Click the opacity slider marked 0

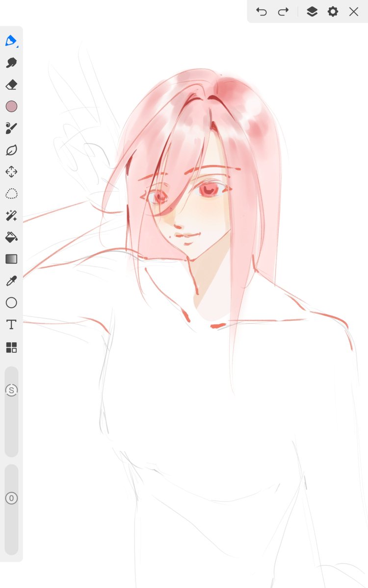pyautogui.click(x=11, y=499)
